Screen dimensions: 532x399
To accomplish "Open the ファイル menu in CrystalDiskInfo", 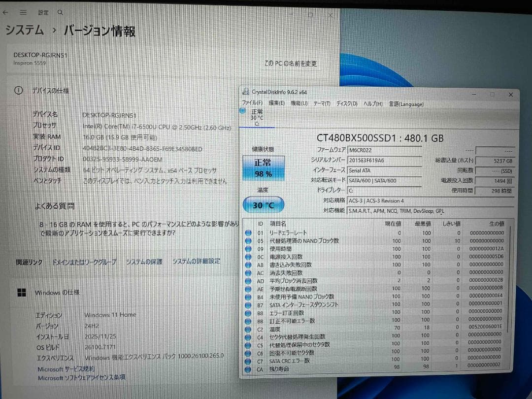I will coord(251,104).
